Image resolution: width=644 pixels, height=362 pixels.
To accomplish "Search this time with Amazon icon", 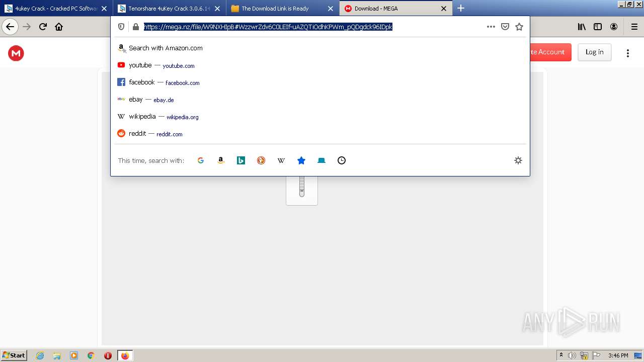I will (221, 160).
